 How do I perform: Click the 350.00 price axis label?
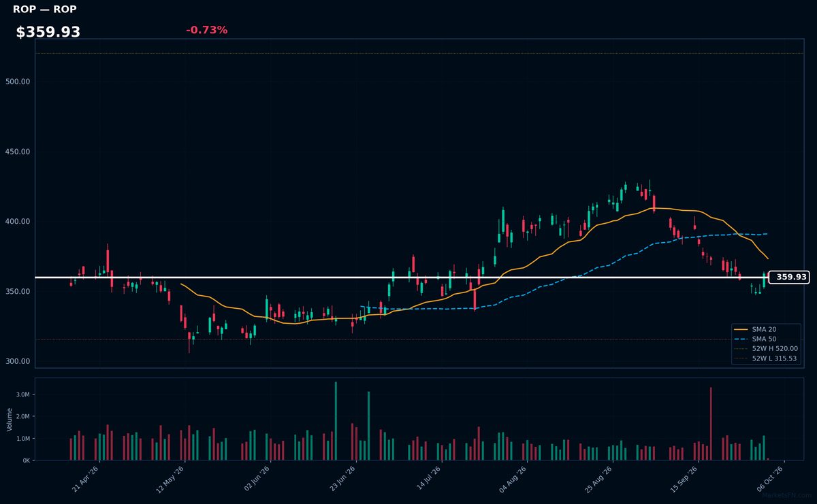(18, 292)
